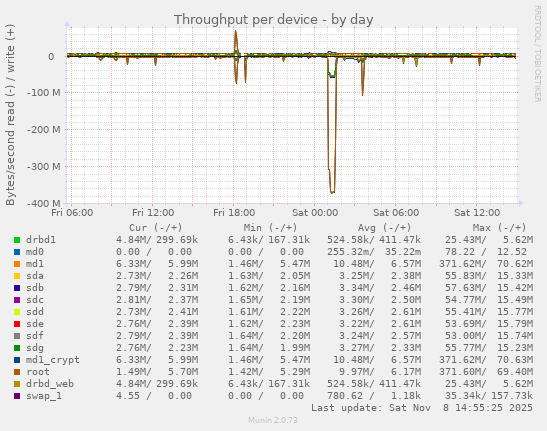Click the md1 max value 371.62M

tap(463, 264)
